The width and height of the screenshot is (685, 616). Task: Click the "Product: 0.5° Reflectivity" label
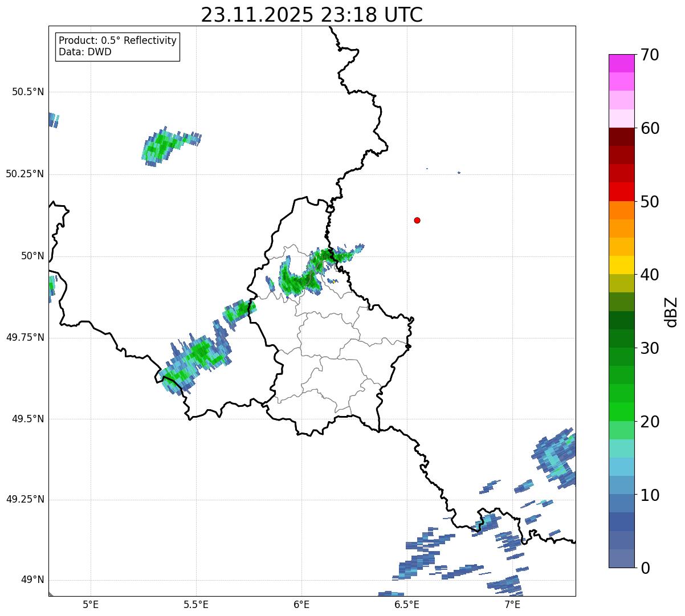118,41
